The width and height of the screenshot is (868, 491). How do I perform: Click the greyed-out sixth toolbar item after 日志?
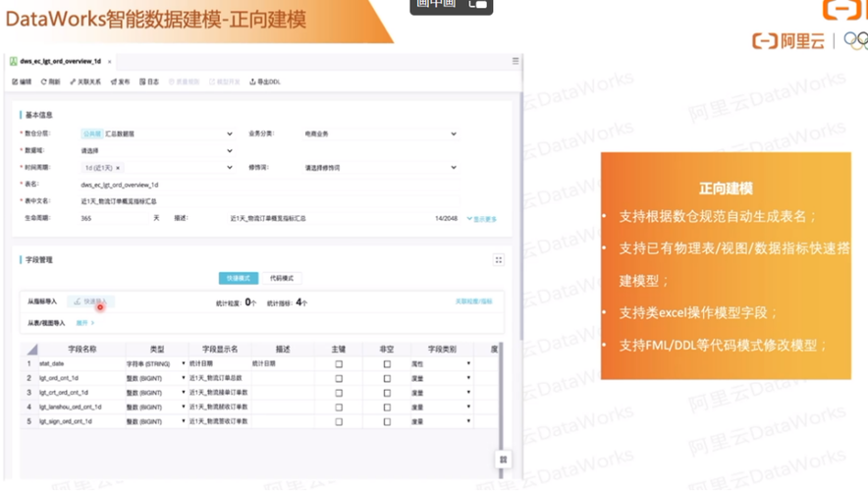tap(184, 82)
